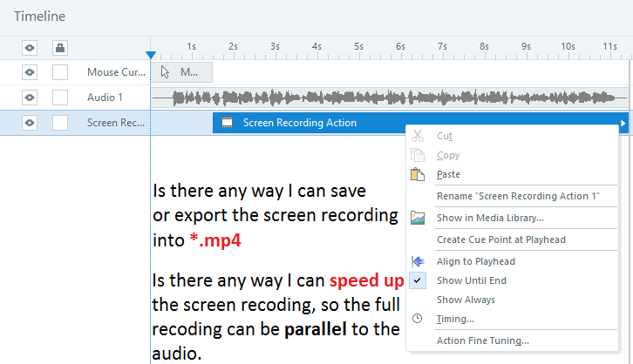Click the mouse cursor icon on first track clip

tap(166, 72)
